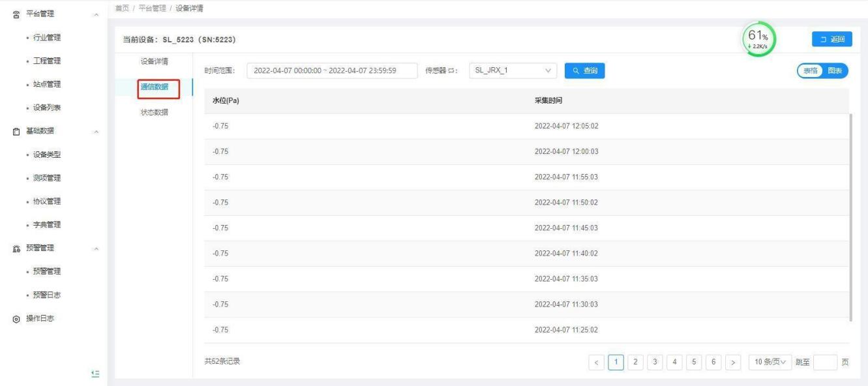Image resolution: width=868 pixels, height=386 pixels.
Task: Collapse the 基础数据 menu group arrow
Action: click(x=97, y=132)
